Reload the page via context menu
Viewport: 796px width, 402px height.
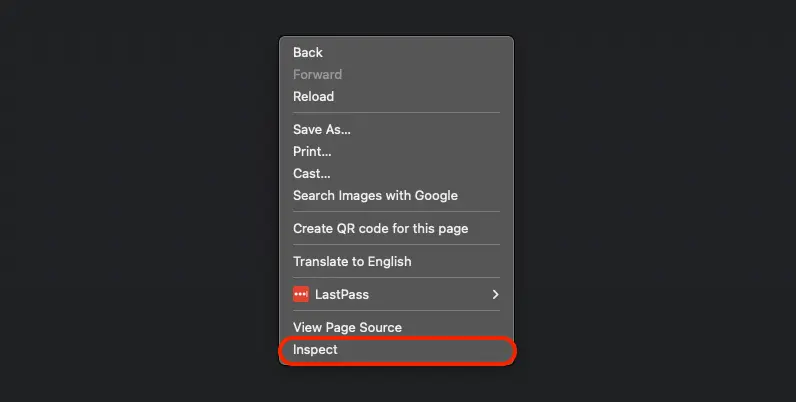point(313,96)
